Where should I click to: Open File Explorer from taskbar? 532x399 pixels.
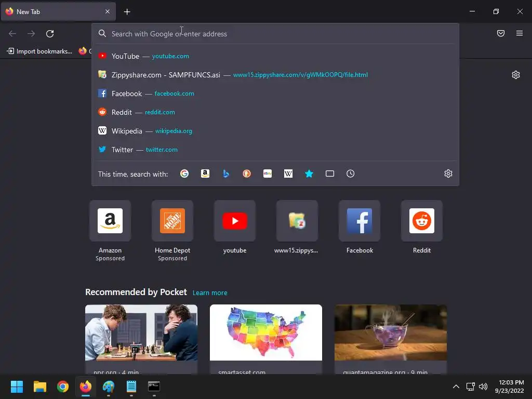pyautogui.click(x=39, y=387)
